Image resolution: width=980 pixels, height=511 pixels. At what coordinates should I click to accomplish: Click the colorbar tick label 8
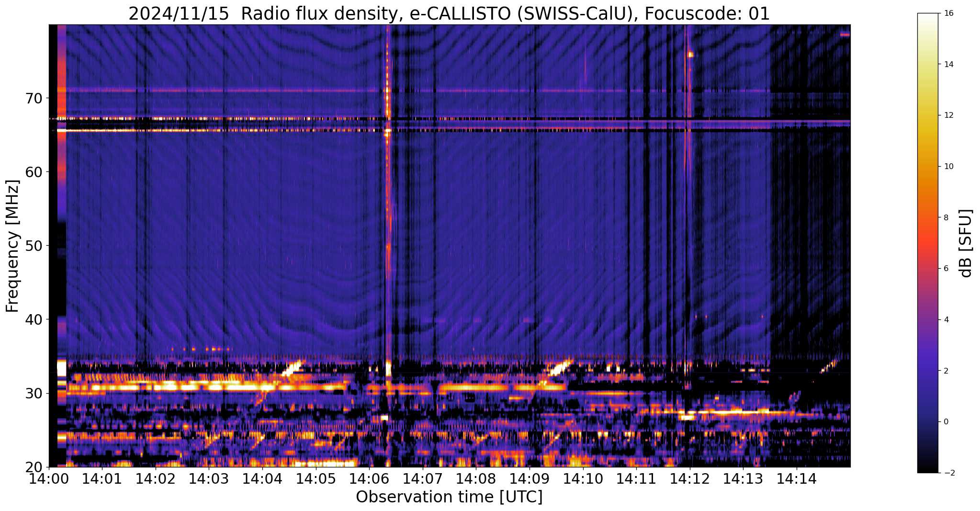click(946, 217)
